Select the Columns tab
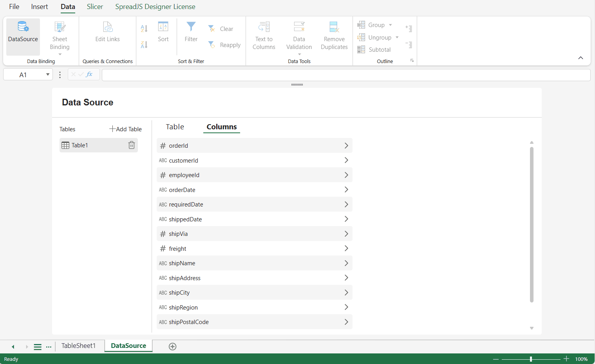This screenshot has width=595, height=364. click(x=222, y=127)
